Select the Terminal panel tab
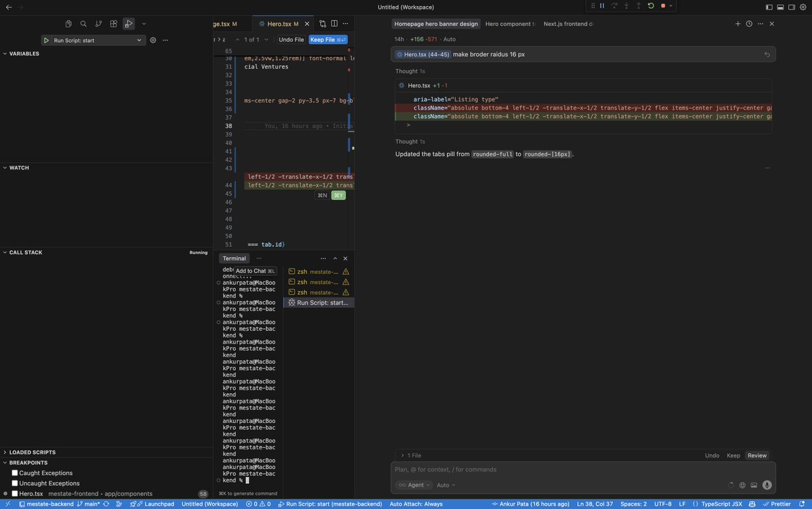812x509 pixels. tap(234, 259)
